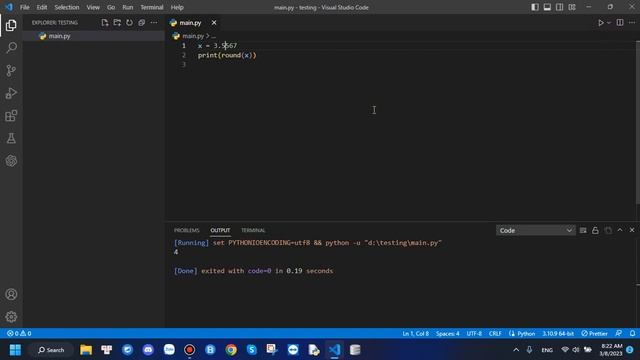The height and width of the screenshot is (360, 640).
Task: Open main.py in the Explorer tree
Action: [59, 36]
